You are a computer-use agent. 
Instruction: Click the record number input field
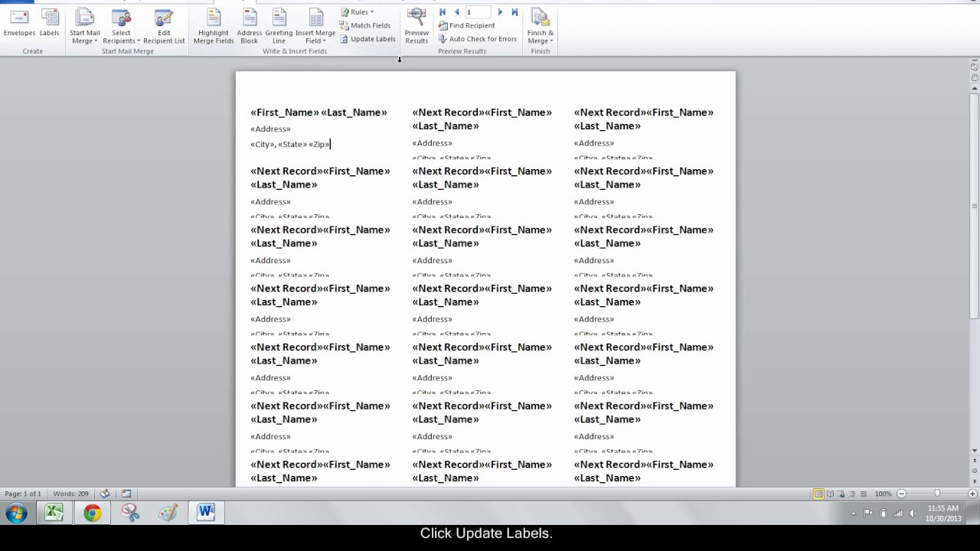(479, 11)
